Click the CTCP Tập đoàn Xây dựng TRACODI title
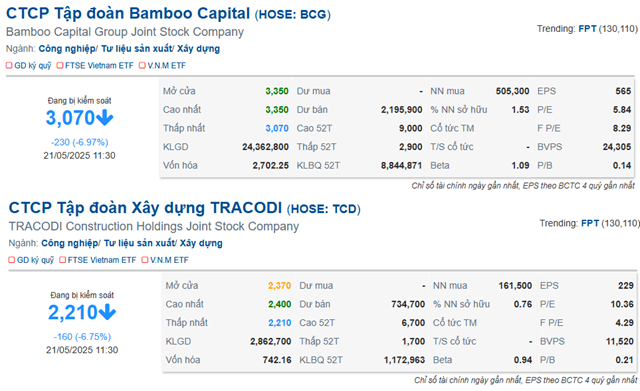 (145, 208)
